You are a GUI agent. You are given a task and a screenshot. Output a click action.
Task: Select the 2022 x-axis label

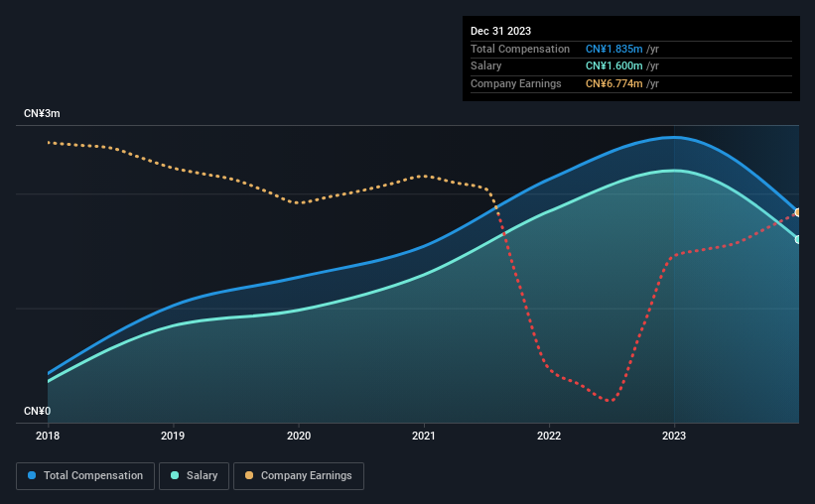click(x=549, y=436)
